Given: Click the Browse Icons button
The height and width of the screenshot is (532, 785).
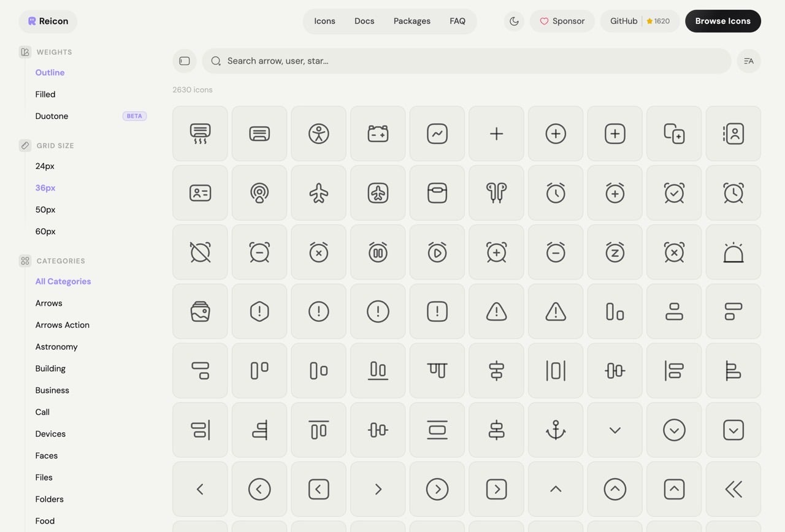Looking at the screenshot, I should tap(723, 21).
